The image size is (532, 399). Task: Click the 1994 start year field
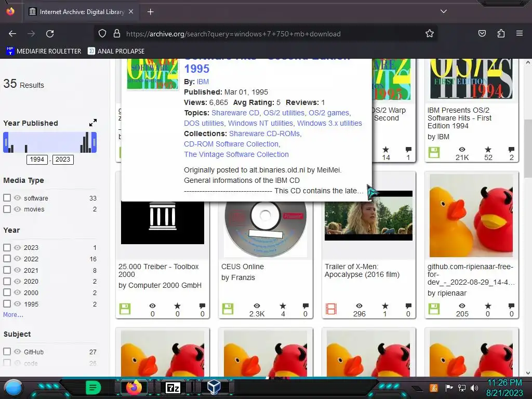[37, 159]
